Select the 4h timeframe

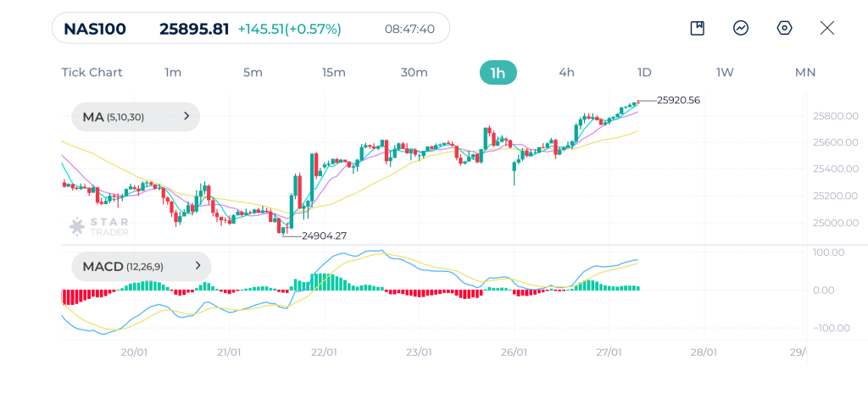click(x=567, y=73)
